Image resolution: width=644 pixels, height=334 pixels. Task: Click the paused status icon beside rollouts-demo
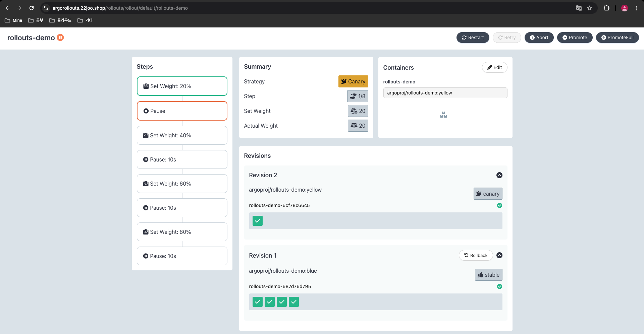click(x=60, y=38)
